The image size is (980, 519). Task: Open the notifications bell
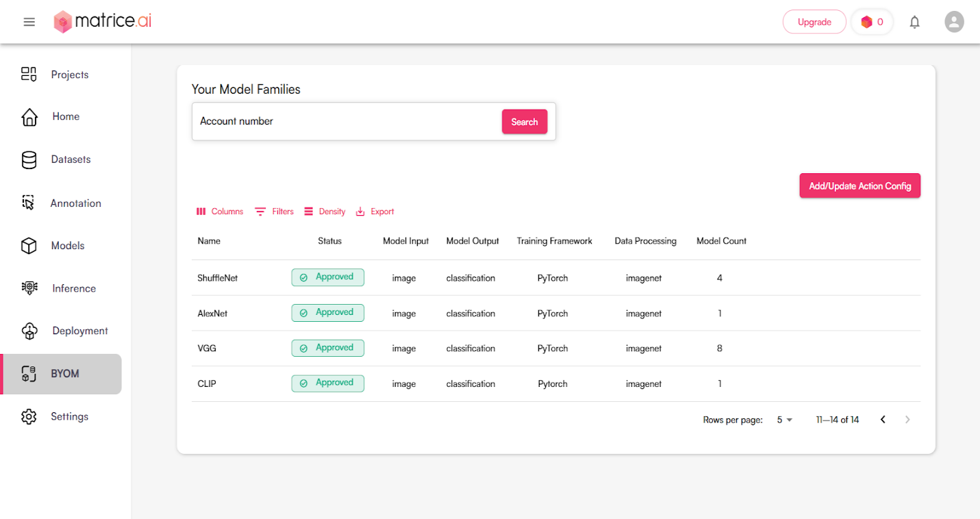coord(914,22)
